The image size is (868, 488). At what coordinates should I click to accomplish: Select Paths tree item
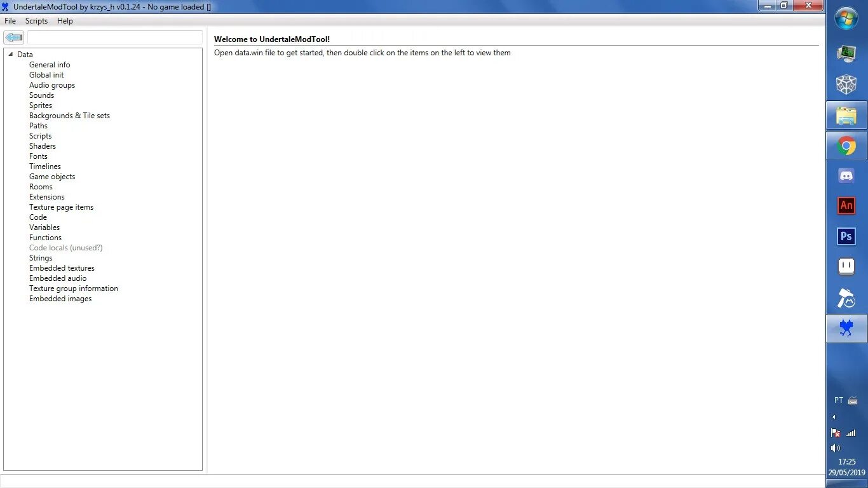click(x=38, y=126)
